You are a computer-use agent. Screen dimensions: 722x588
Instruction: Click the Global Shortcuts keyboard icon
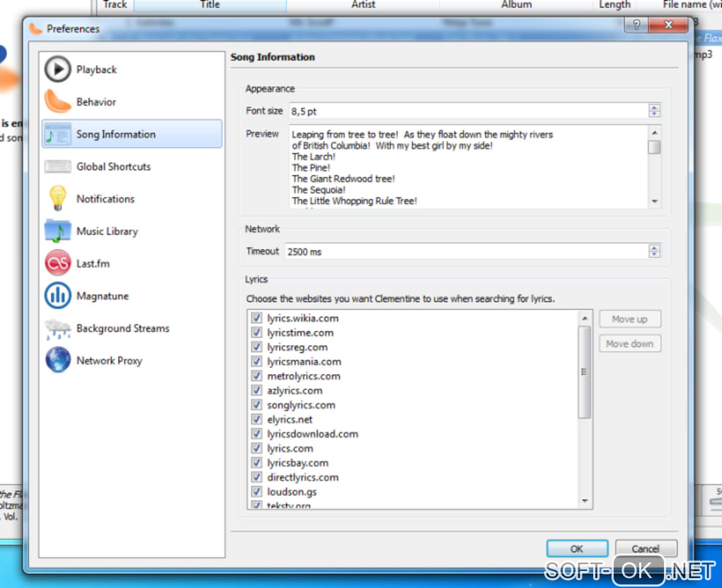coord(57,166)
